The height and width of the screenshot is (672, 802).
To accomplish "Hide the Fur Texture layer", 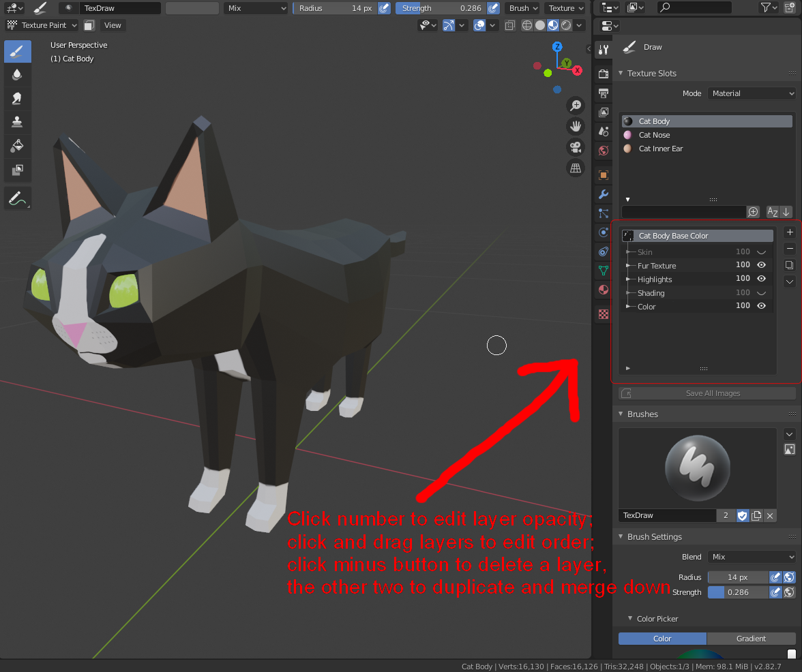I will pyautogui.click(x=761, y=264).
